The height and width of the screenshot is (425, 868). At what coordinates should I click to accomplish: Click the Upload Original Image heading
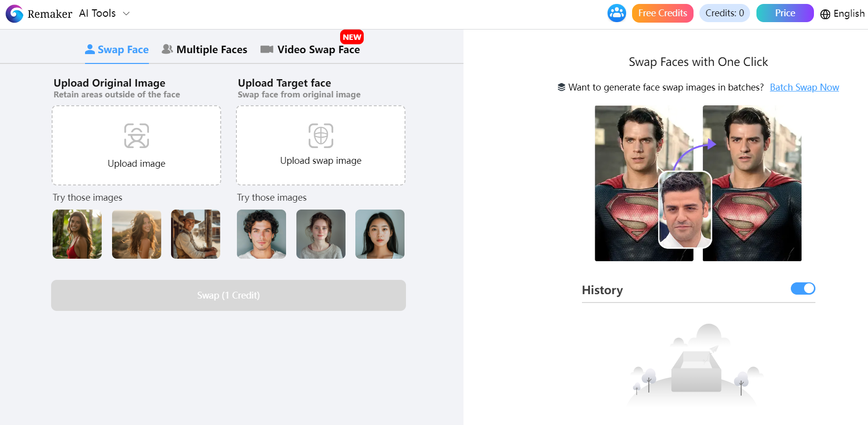[110, 83]
